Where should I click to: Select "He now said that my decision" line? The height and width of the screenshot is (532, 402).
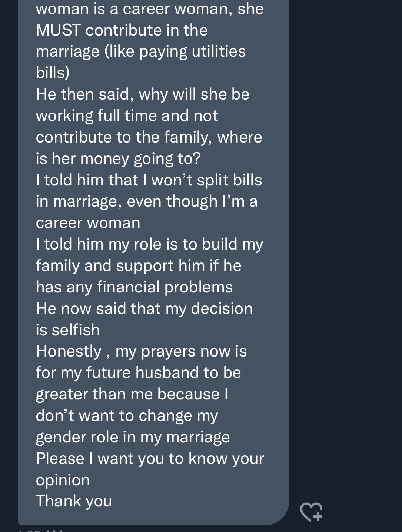pos(144,309)
